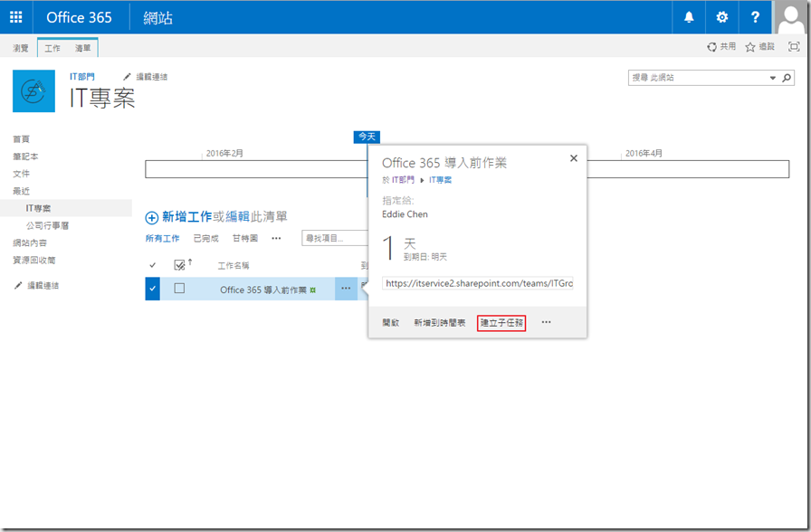Click the 建立子任務 button
The width and height of the screenshot is (811, 532).
(x=501, y=323)
